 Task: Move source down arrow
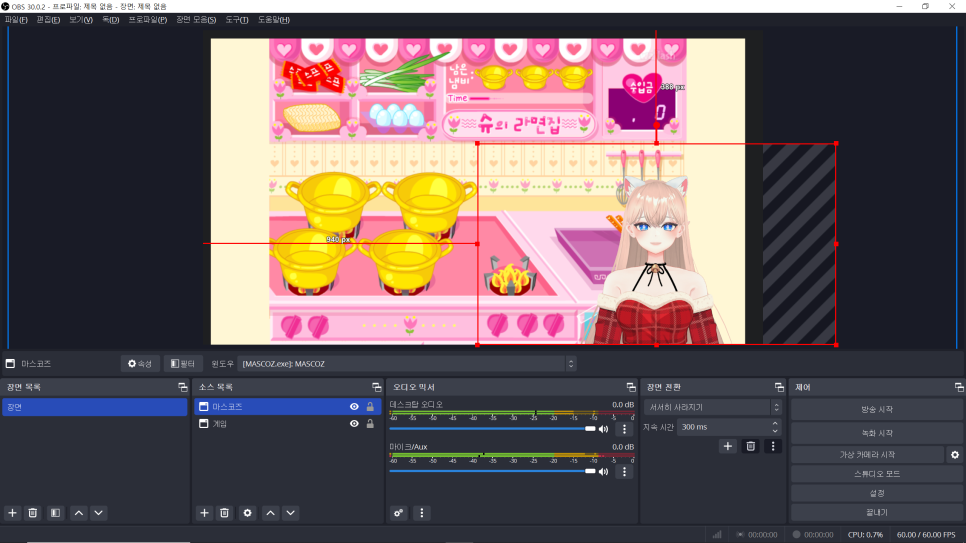(291, 513)
